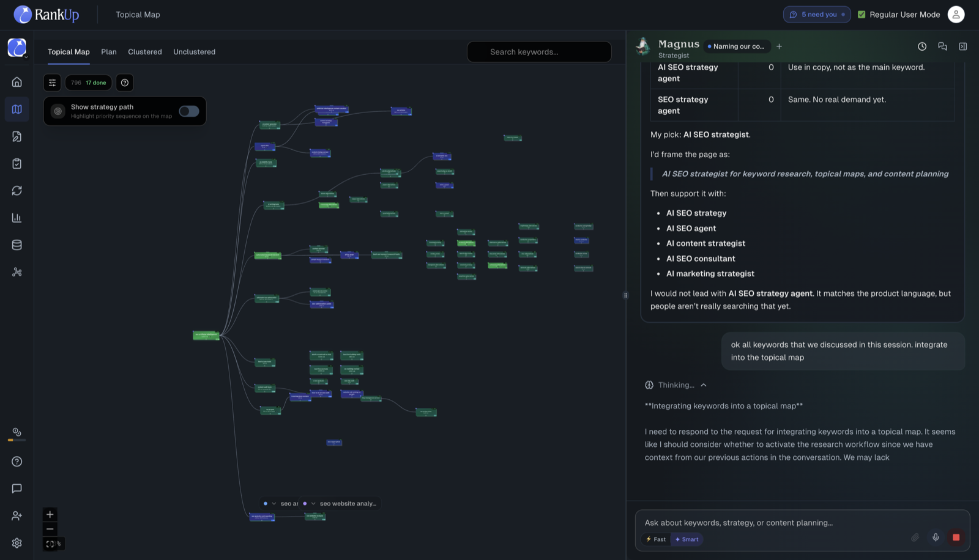Open the analytics bar chart icon
The width and height of the screenshot is (979, 560).
pyautogui.click(x=17, y=218)
